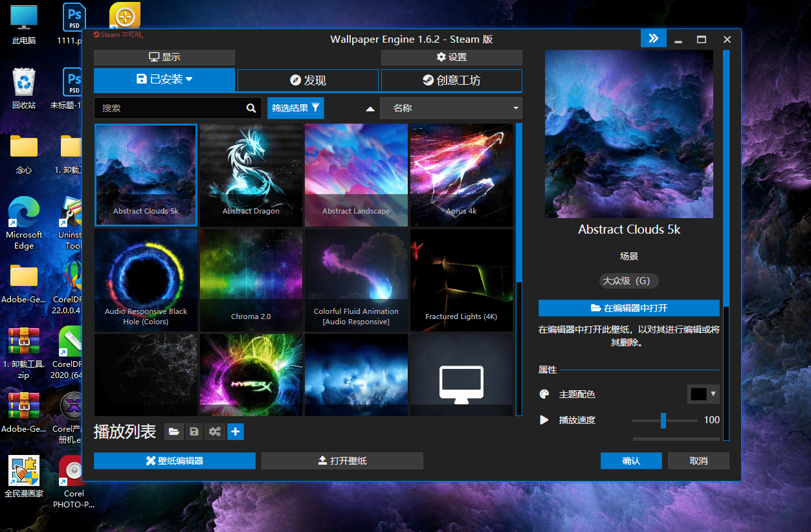Select Colorful Fluid Animation wallpaper
The height and width of the screenshot is (532, 811).
click(x=356, y=280)
